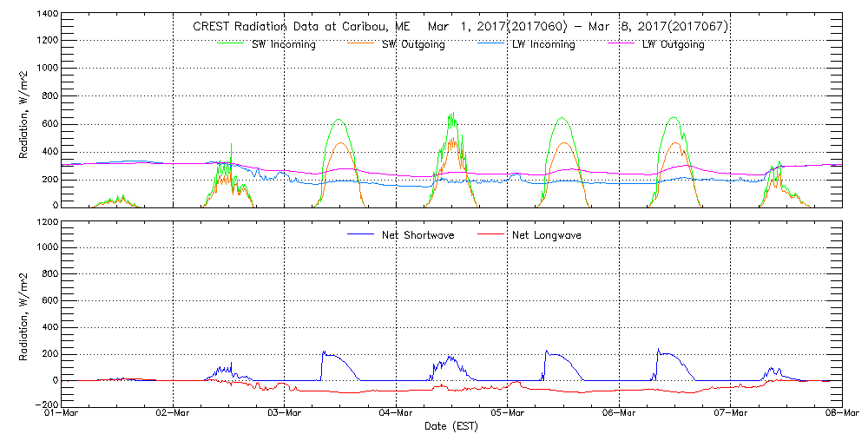Click the Net Shortwave legend label

point(418,235)
